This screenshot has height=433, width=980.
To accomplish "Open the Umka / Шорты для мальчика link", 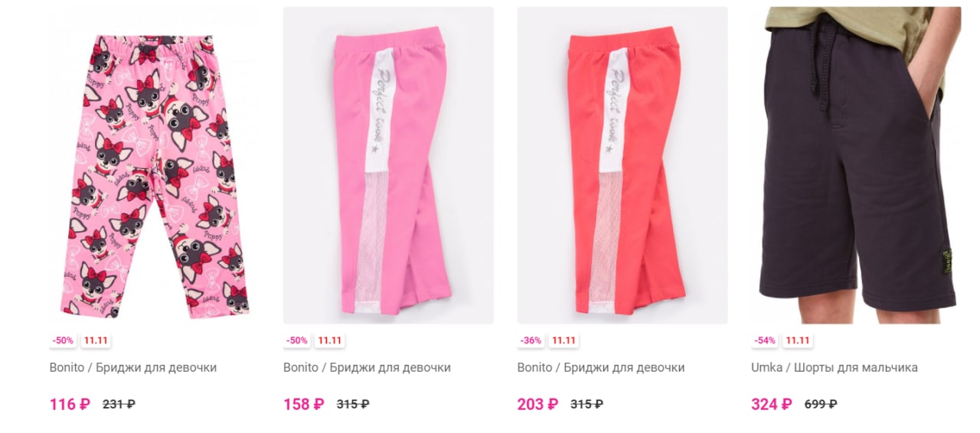I will click(835, 367).
